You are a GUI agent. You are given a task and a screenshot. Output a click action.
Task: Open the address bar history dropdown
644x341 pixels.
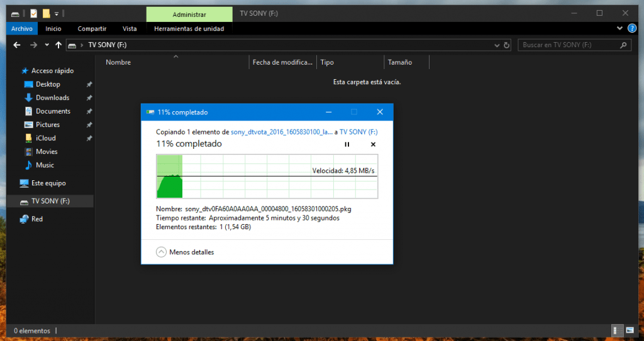pos(496,45)
